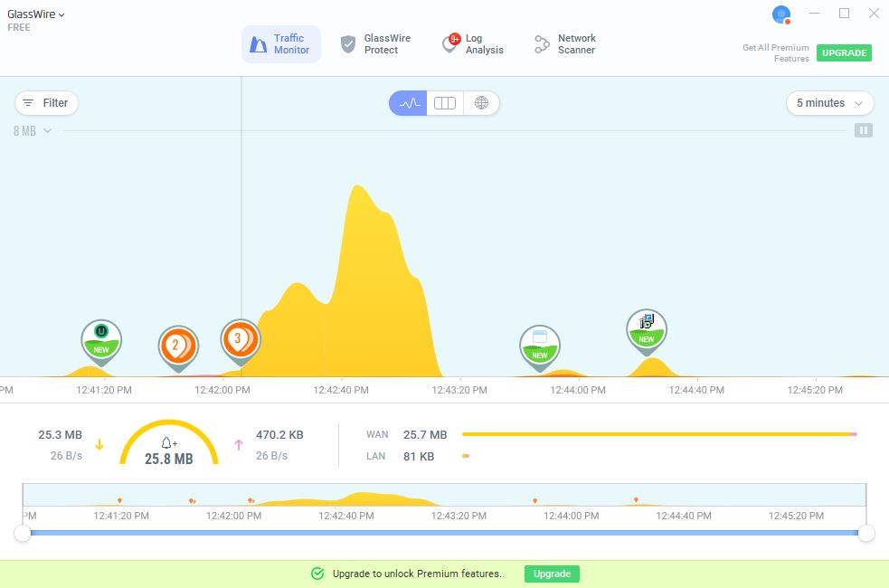889x588 pixels.
Task: Click the filter lines icon
Action: (x=28, y=103)
